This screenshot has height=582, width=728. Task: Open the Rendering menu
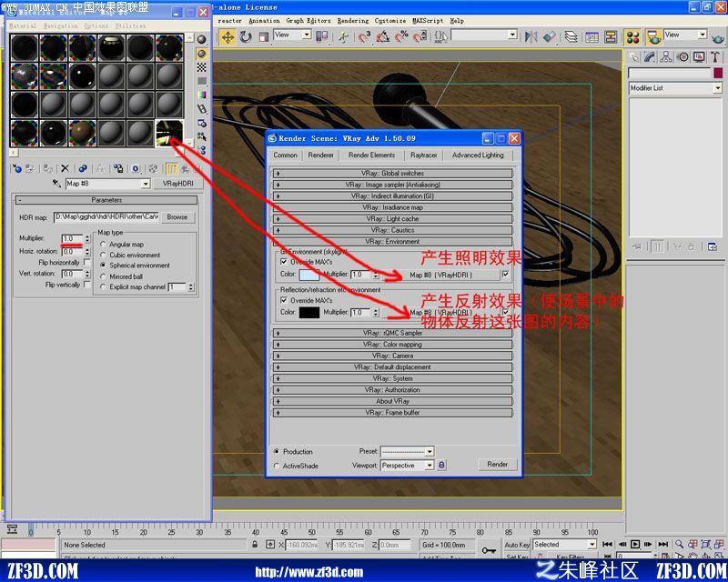tap(353, 21)
